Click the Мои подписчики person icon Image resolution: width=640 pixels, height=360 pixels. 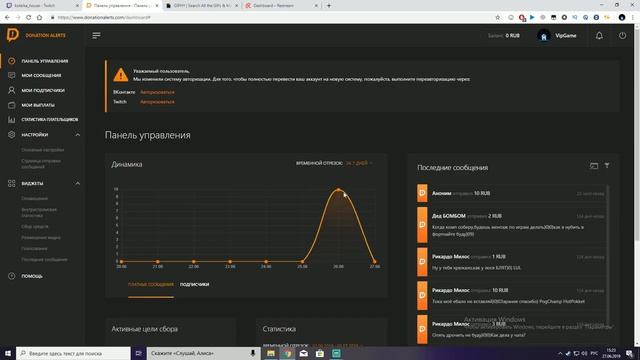[x=11, y=90]
